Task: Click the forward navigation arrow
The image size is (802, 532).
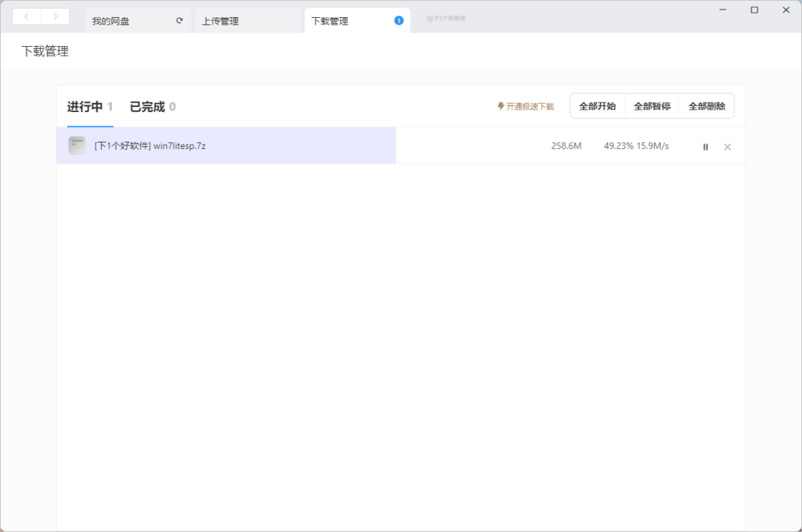Action: 55,16
